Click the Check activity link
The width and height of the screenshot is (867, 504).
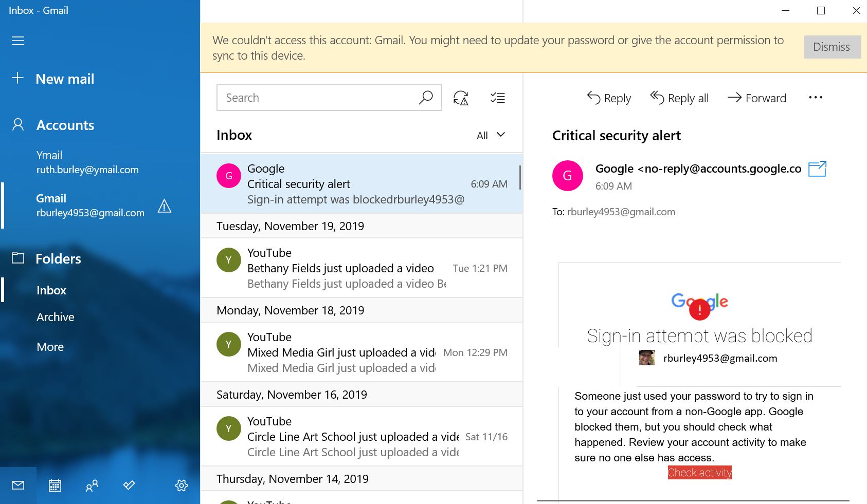tap(700, 473)
